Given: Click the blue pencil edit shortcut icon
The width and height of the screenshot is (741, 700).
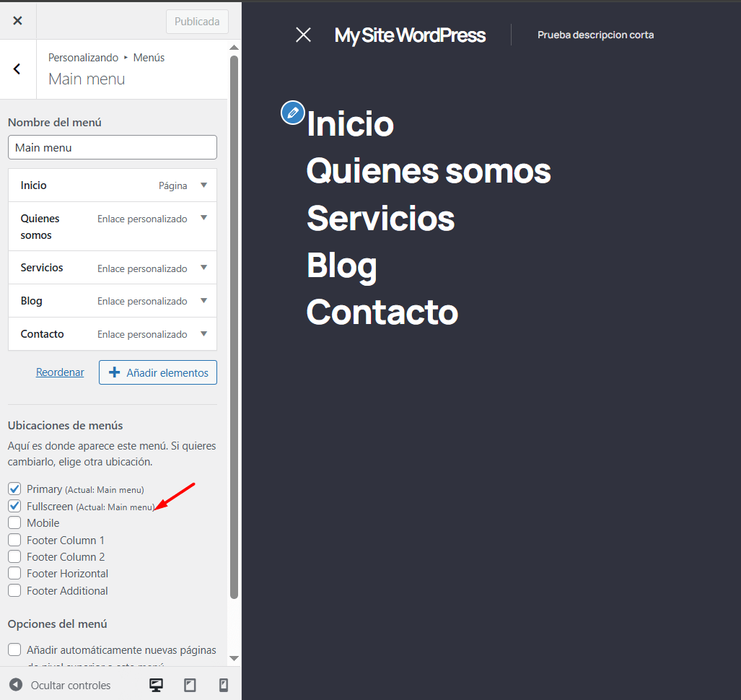Looking at the screenshot, I should point(292,113).
